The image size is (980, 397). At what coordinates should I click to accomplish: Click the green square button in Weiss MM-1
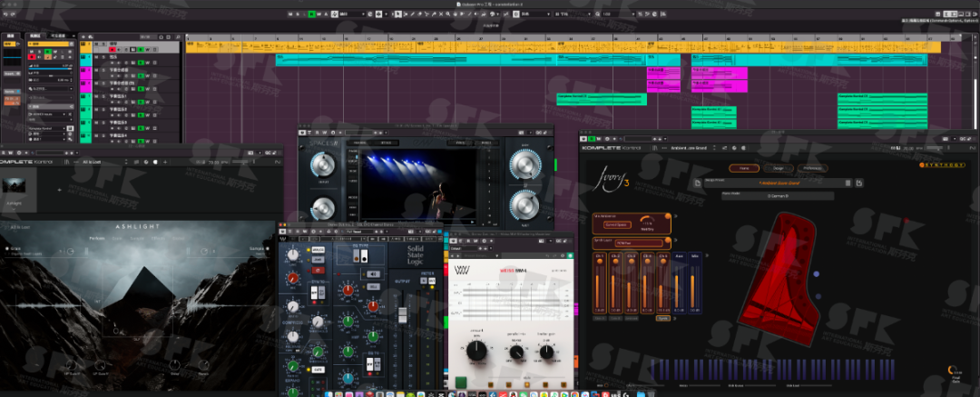[461, 382]
